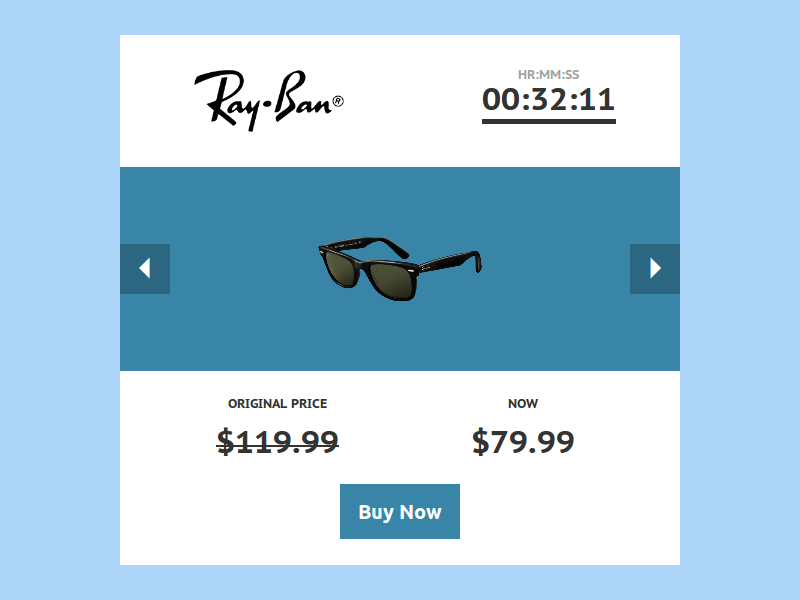Select the minutes digits 32 in the countdown
The image size is (800, 600).
(548, 99)
